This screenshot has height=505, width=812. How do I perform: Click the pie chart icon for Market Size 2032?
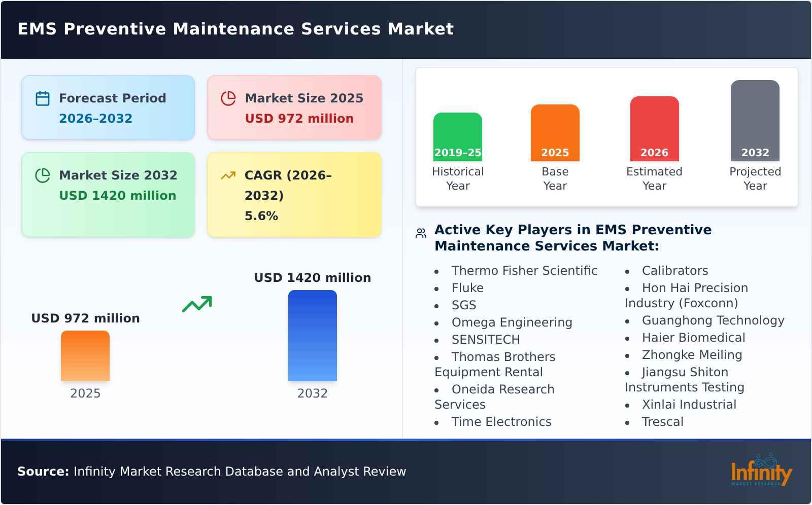coord(44,175)
